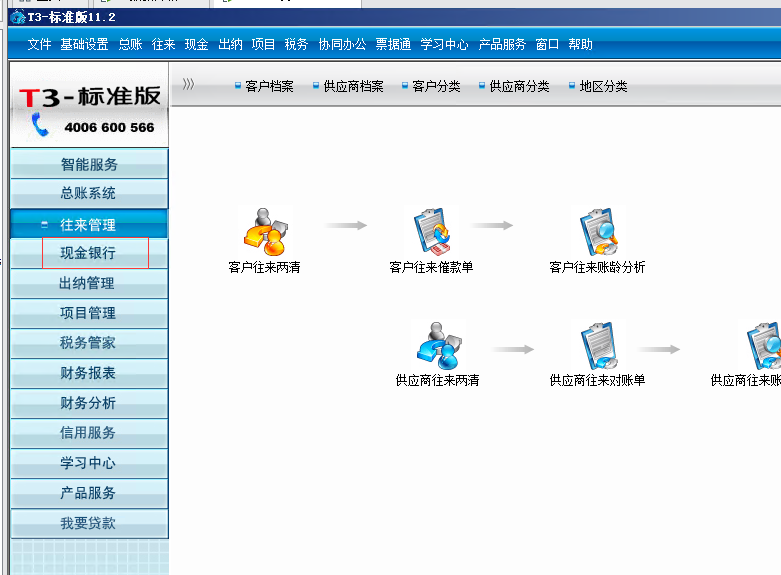Open the 基础设置 menu
This screenshot has width=781, height=575.
[x=84, y=44]
